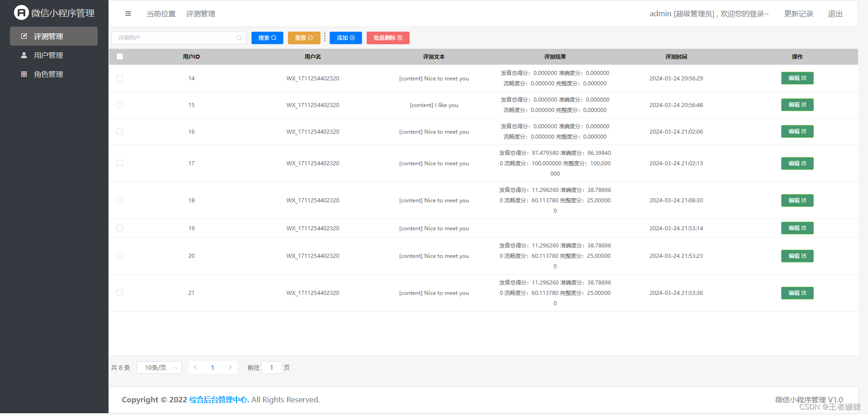Viewport: 868px width, 415px height.
Task: Check the row for user ID 21
Action: [x=120, y=293]
